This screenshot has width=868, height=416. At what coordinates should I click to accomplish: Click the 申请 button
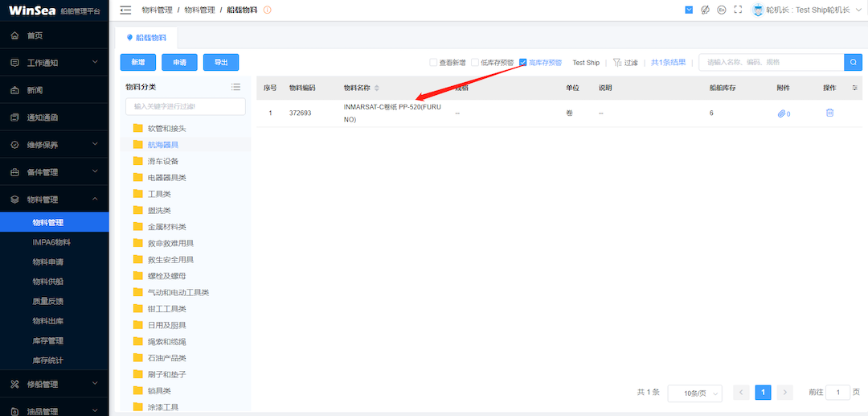[179, 63]
